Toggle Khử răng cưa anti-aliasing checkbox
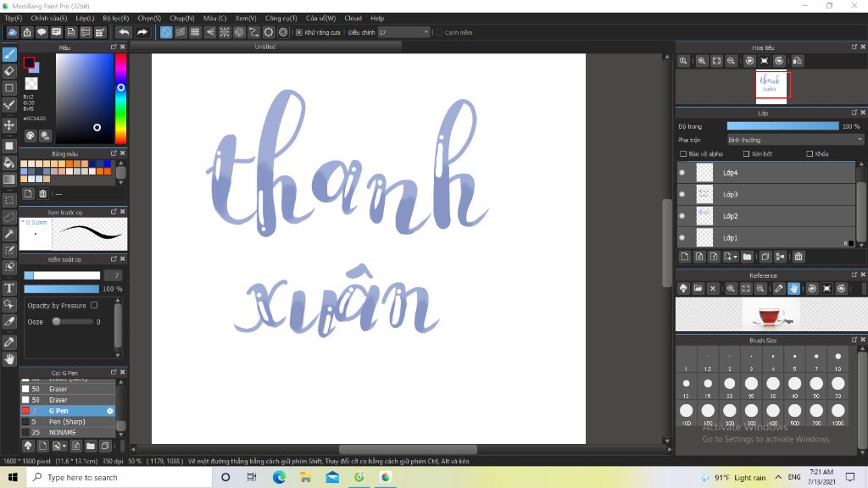This screenshot has height=488, width=868. point(299,33)
